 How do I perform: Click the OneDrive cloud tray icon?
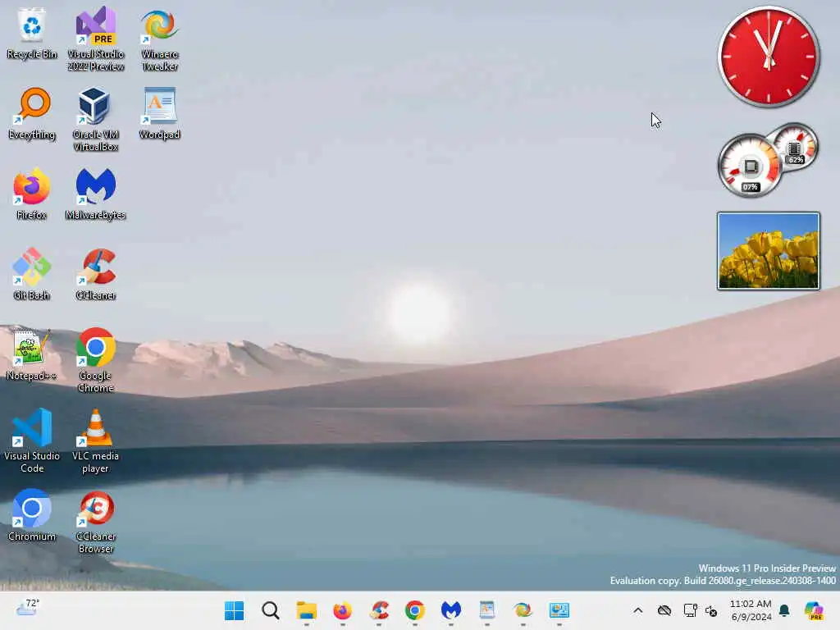(x=664, y=610)
